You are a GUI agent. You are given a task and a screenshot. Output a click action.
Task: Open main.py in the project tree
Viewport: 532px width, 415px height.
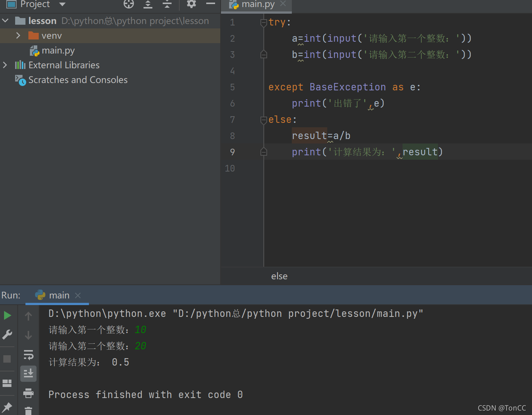tap(58, 50)
